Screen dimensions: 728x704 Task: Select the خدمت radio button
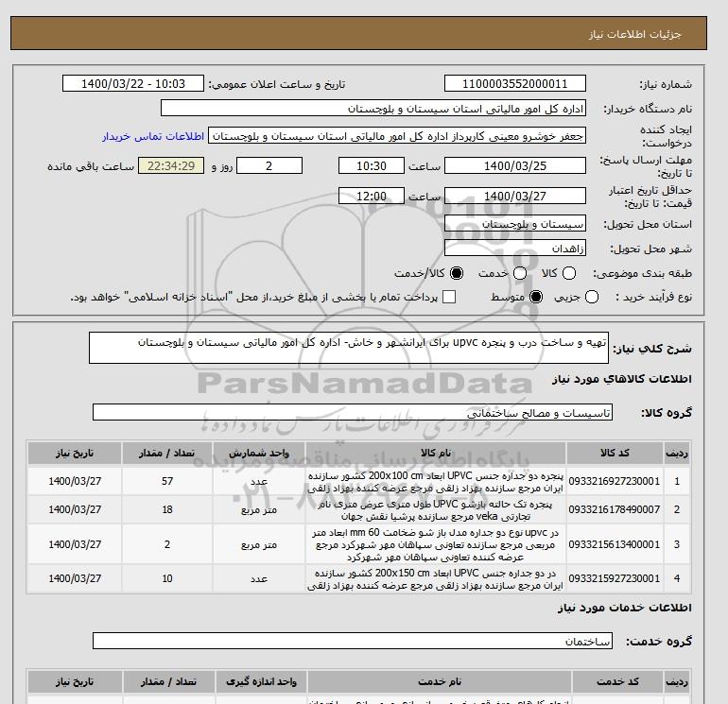[520, 274]
